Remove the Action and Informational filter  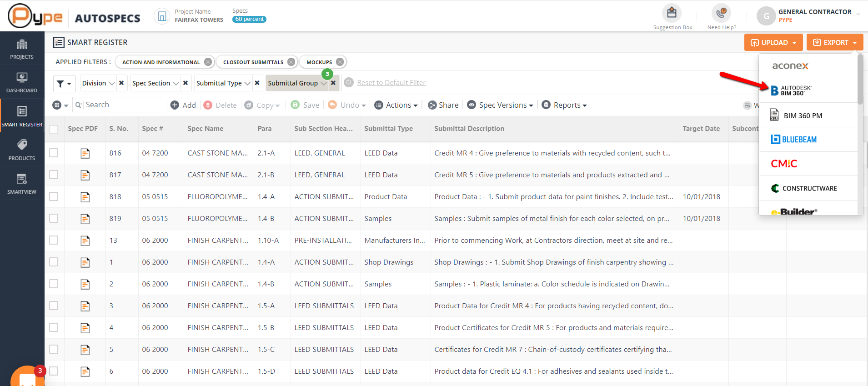[x=208, y=62]
